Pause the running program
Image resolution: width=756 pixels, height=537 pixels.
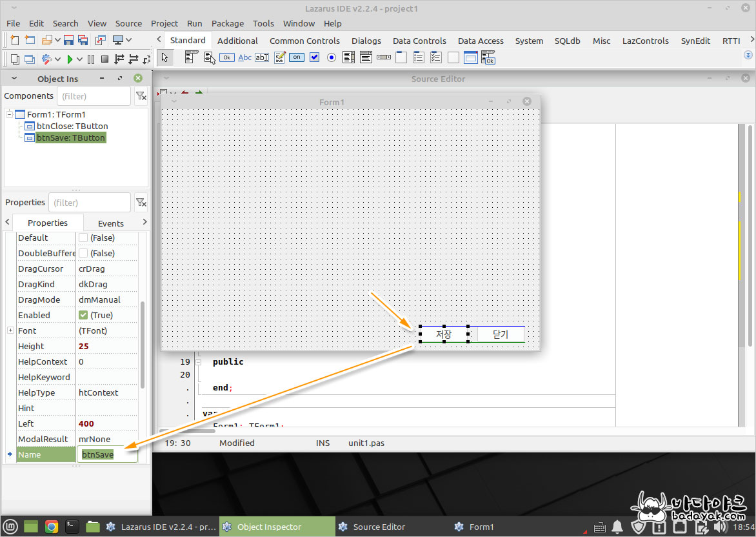(x=91, y=59)
